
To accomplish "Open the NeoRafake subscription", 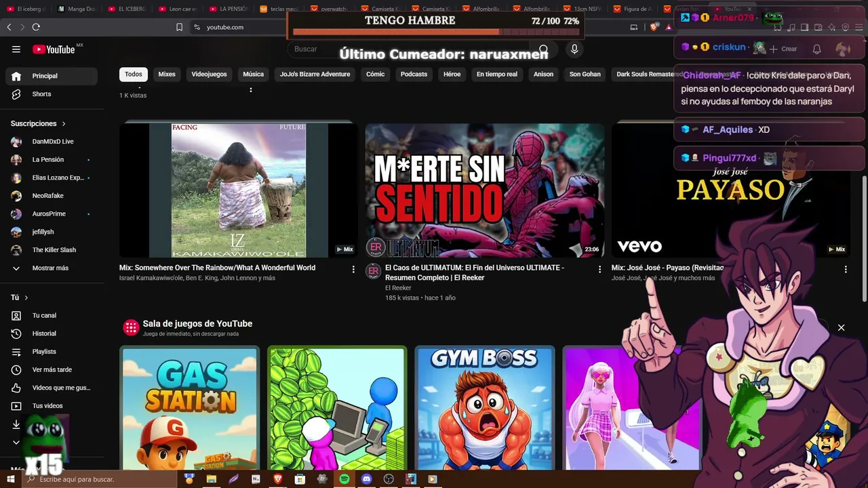I will [52, 196].
